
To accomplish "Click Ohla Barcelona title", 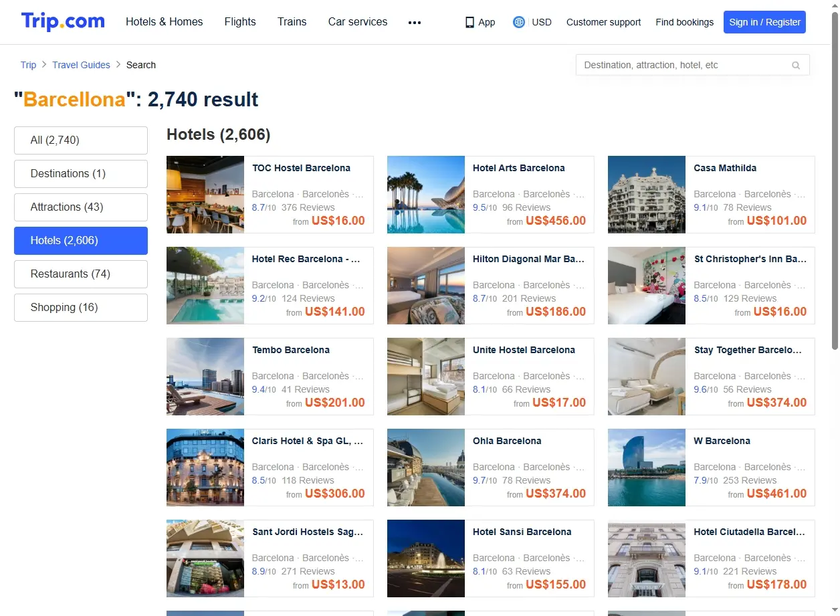I will coord(507,441).
